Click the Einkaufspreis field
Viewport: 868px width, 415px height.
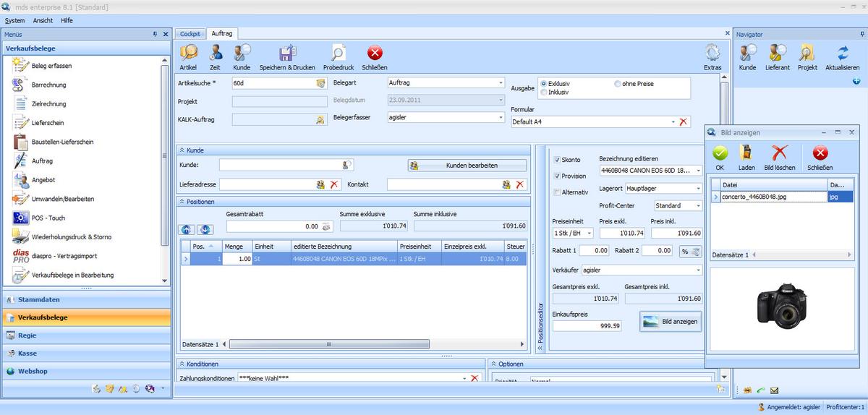click(587, 326)
